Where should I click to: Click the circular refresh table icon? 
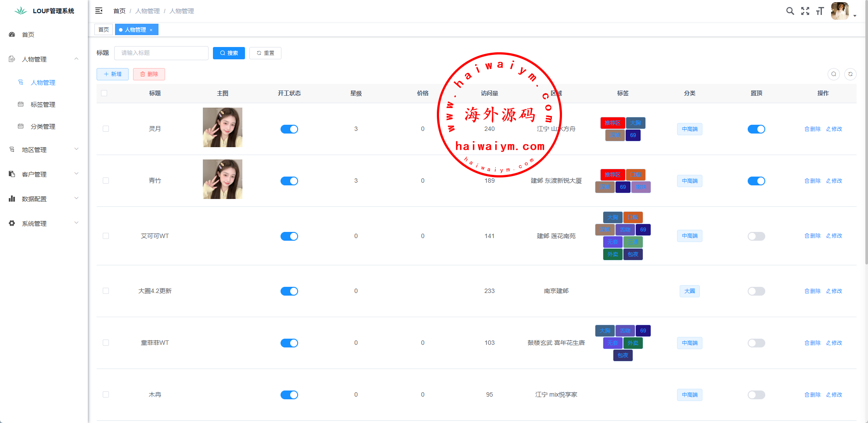850,74
